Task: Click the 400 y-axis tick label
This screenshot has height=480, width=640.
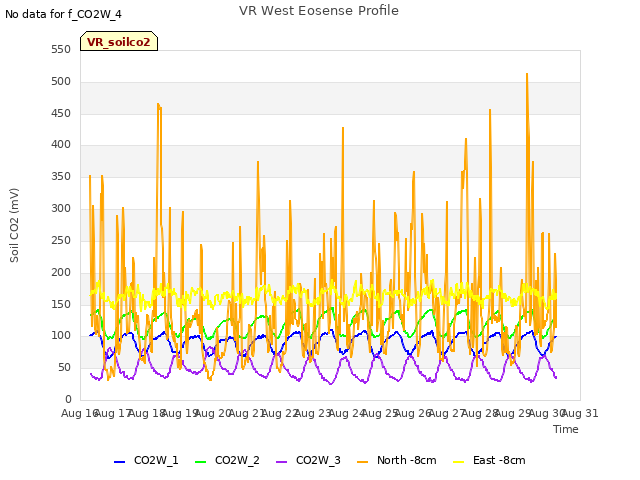Action: pos(61,144)
